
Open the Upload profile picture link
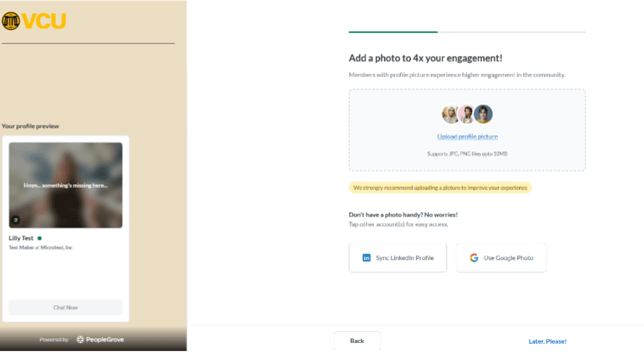coord(467,137)
